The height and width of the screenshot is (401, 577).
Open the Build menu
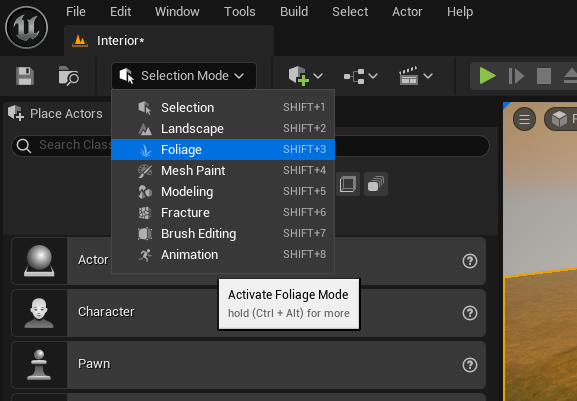[x=294, y=12]
